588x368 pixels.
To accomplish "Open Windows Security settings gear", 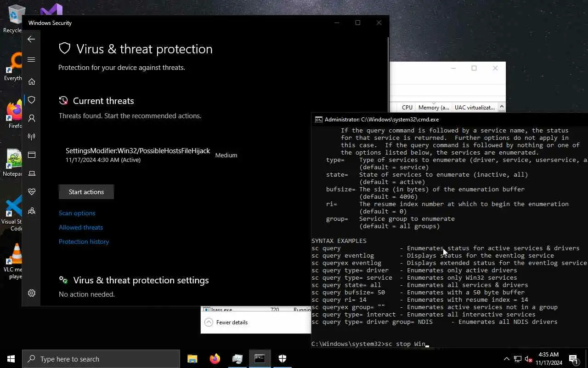I will 32,293.
